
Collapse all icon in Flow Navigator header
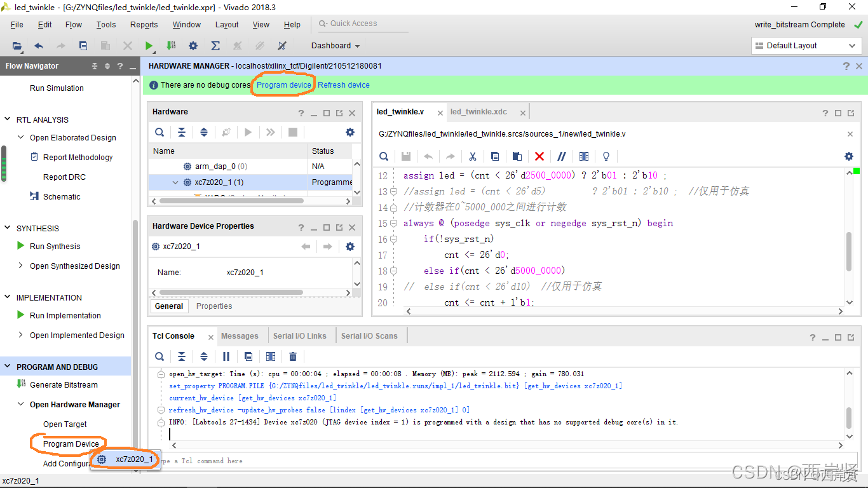tap(95, 66)
